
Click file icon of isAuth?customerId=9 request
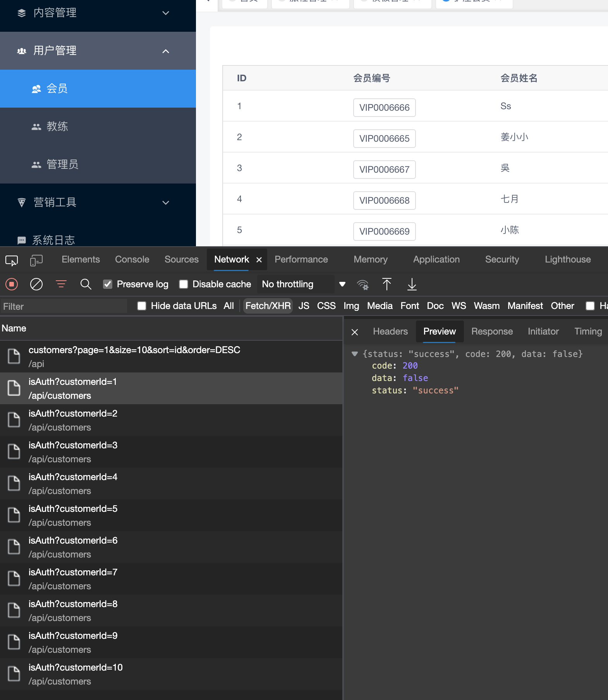[14, 642]
